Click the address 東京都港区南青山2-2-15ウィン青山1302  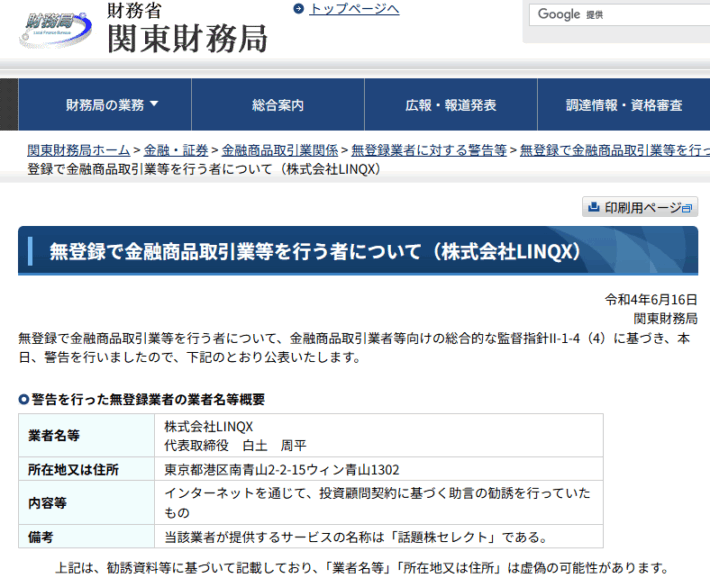[282, 469]
